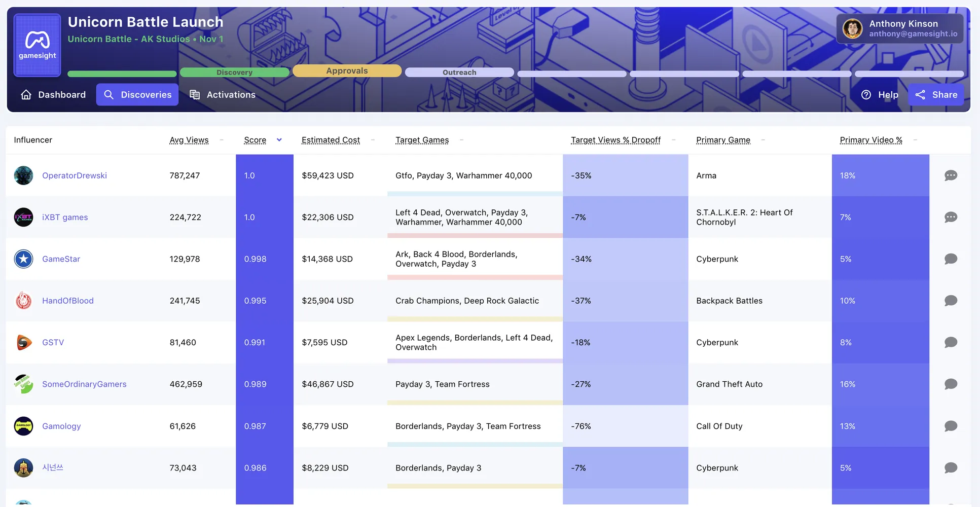This screenshot has width=980, height=507.
Task: Open comment bubble for OperatorDrewski row
Action: 951,175
